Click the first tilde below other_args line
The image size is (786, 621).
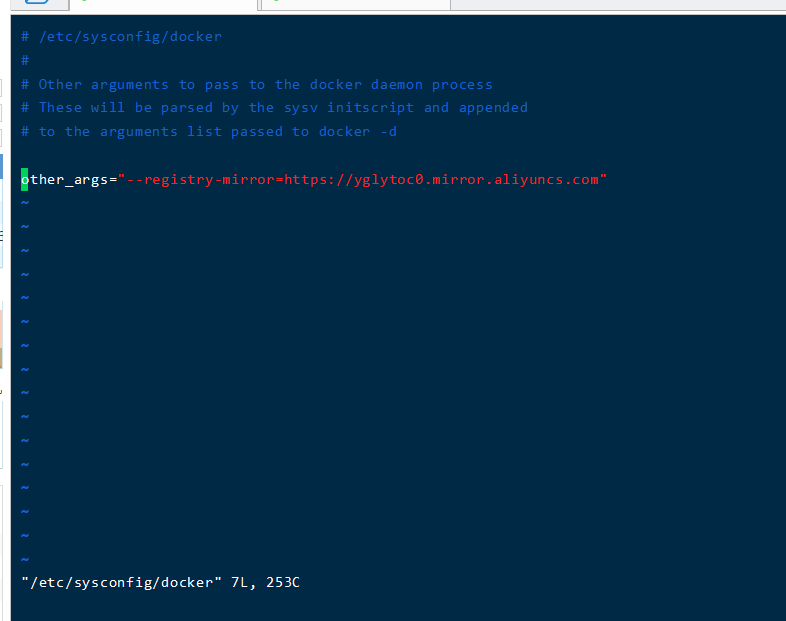click(x=25, y=202)
